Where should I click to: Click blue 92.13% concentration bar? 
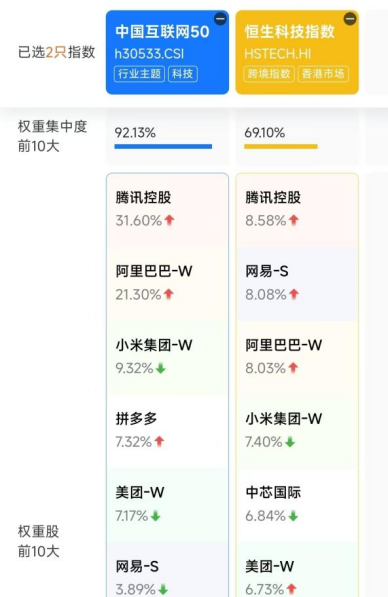[x=163, y=146]
